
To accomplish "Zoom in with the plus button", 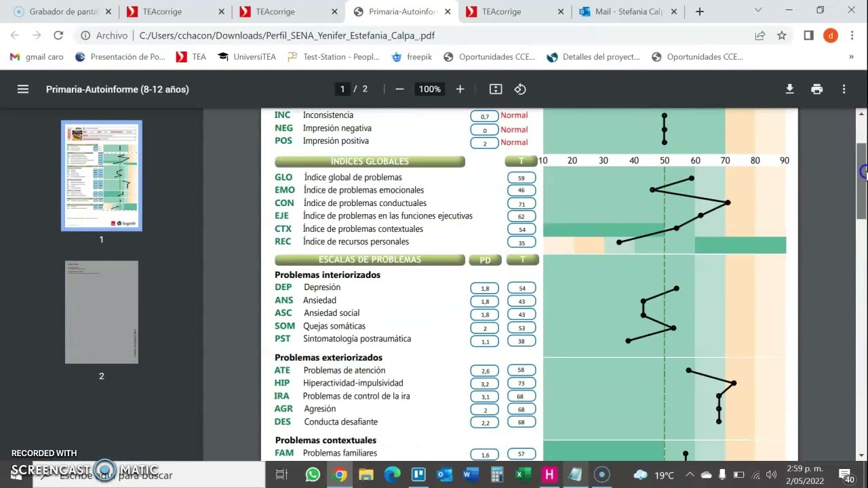I will click(x=460, y=89).
